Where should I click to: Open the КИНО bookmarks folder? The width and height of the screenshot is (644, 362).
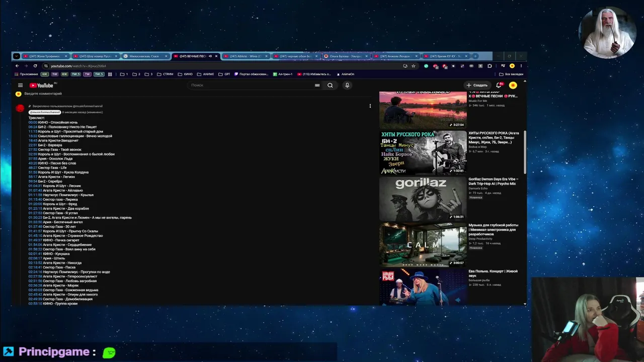(x=186, y=74)
